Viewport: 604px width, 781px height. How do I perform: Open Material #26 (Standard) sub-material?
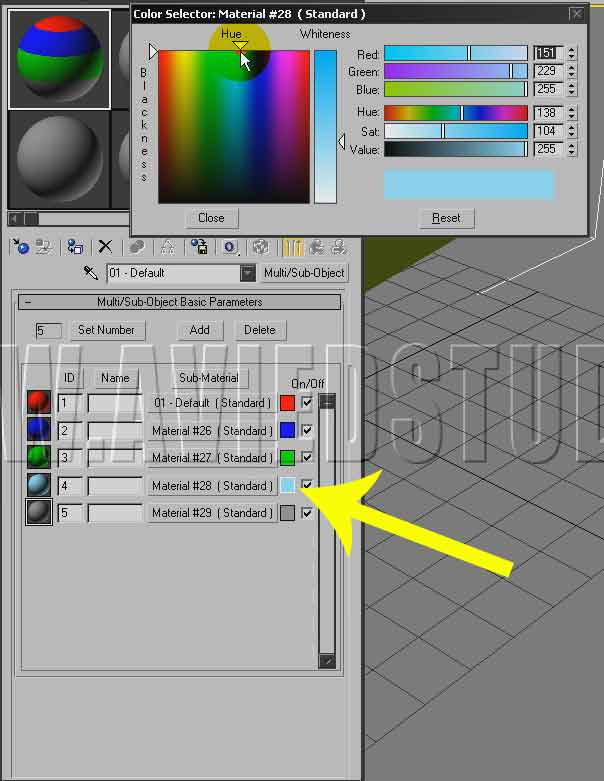point(212,430)
